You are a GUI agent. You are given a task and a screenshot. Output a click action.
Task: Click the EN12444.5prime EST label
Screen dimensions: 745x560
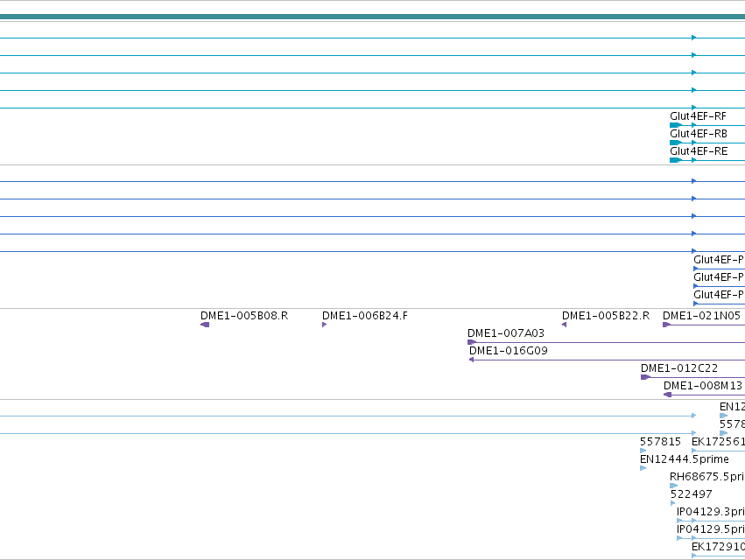point(685,459)
